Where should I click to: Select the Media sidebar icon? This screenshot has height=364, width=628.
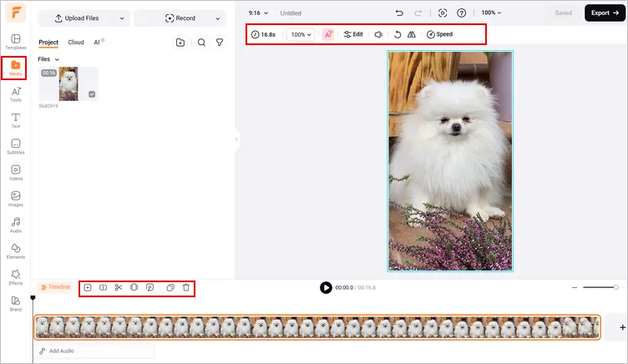16,68
